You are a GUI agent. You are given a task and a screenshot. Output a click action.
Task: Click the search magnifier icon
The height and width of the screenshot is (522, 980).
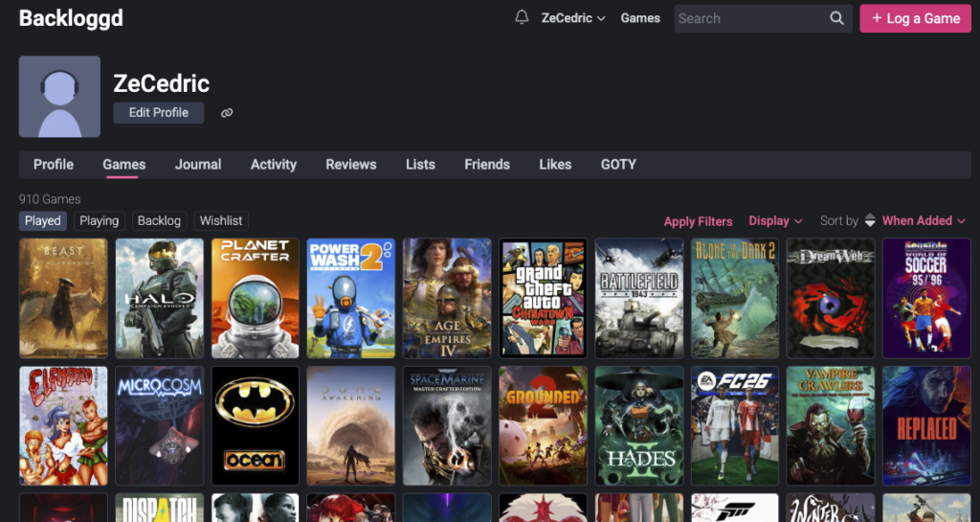(x=836, y=18)
